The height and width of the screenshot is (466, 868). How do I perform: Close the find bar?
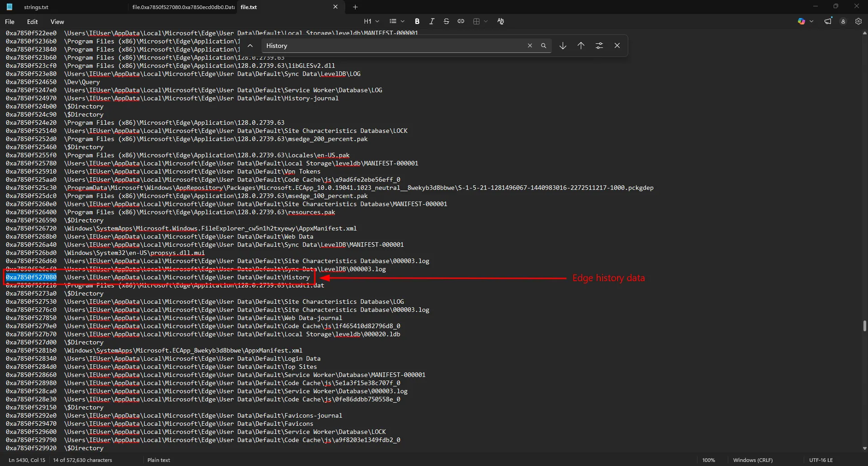pyautogui.click(x=617, y=46)
